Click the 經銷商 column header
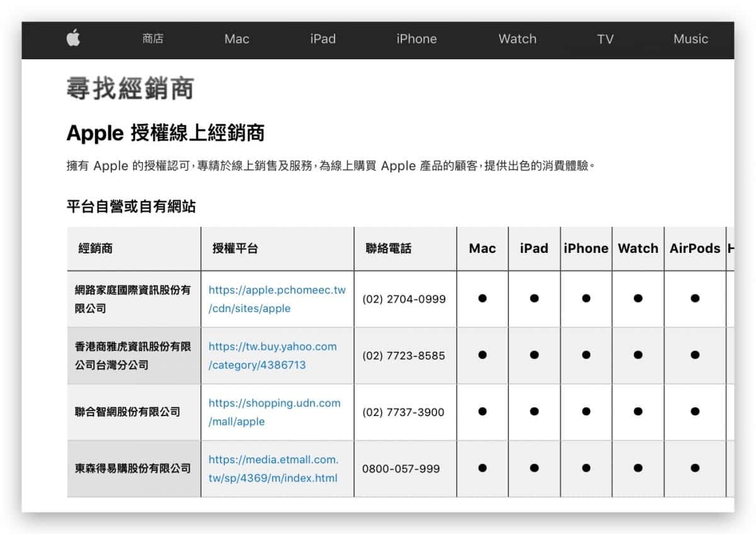Viewport: 756px width, 534px height. pos(96,248)
